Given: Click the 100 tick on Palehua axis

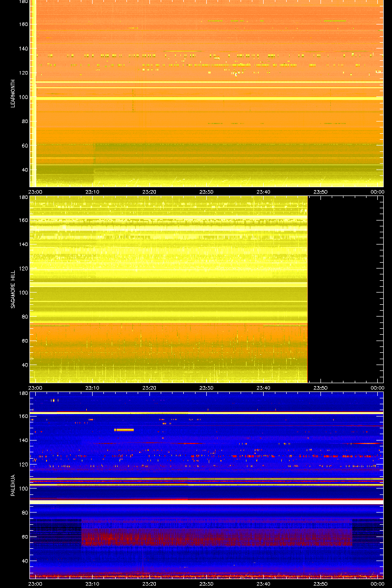Looking at the screenshot, I should pyautogui.click(x=24, y=489).
